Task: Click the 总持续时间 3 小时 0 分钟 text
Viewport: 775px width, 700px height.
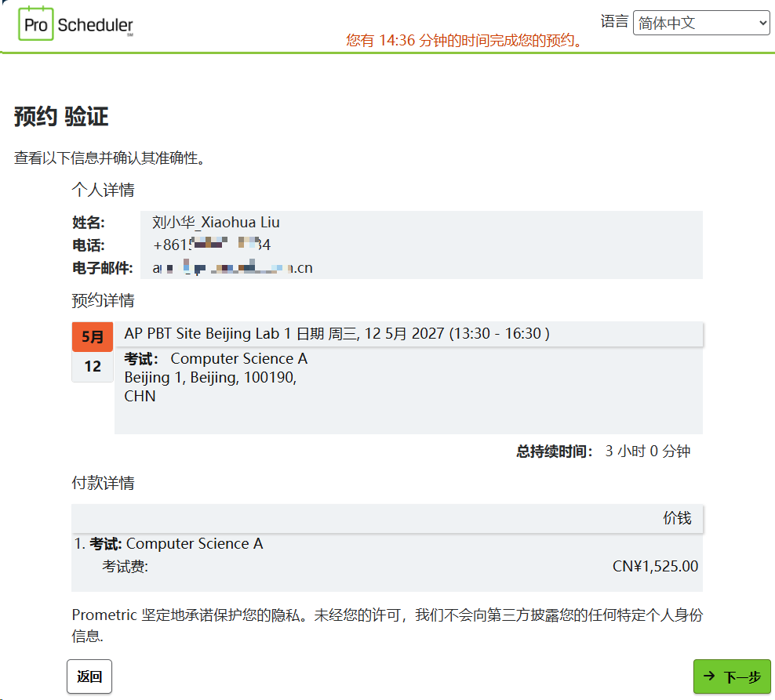Action: [603, 451]
